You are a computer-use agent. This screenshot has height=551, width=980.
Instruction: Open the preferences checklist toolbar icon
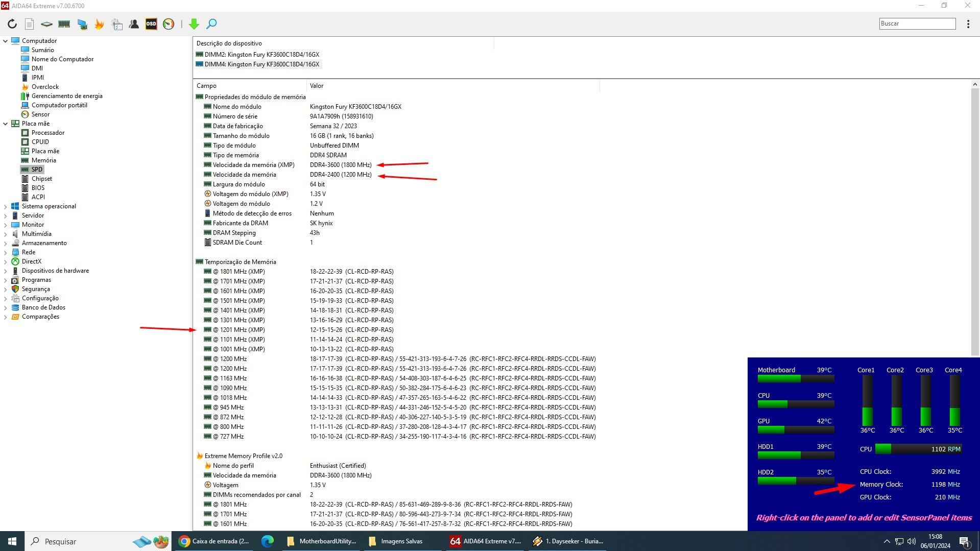(117, 24)
